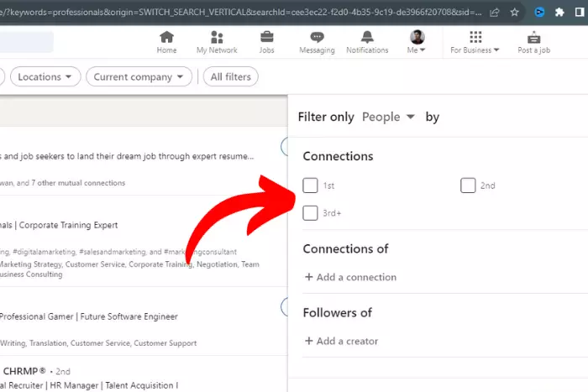Open the Jobs section
This screenshot has height=392, width=588.
point(266,42)
